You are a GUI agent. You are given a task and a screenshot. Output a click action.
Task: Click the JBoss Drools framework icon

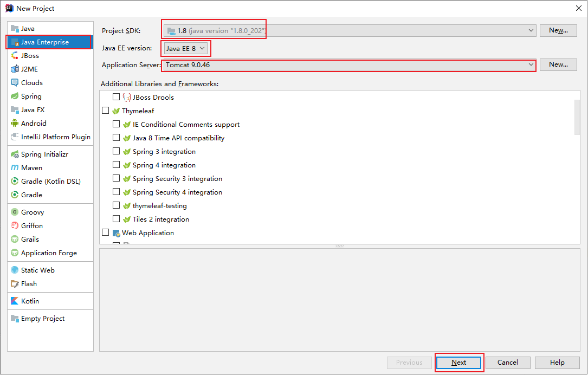click(127, 97)
